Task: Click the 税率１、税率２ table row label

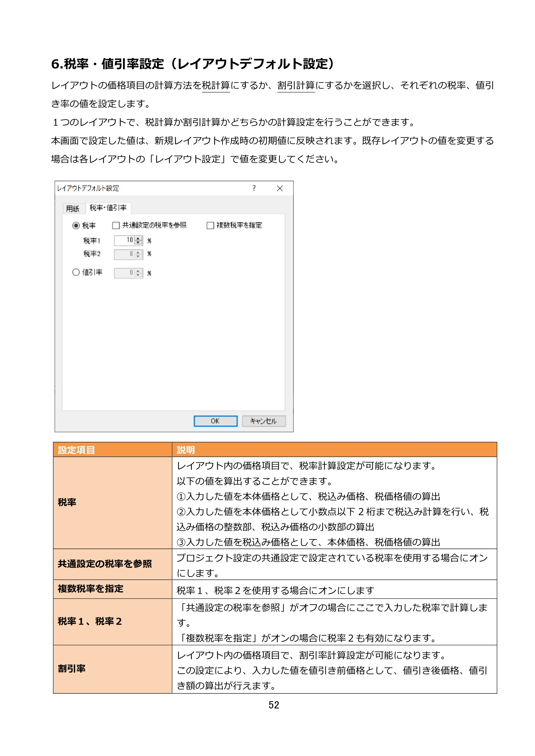Action: (x=90, y=621)
